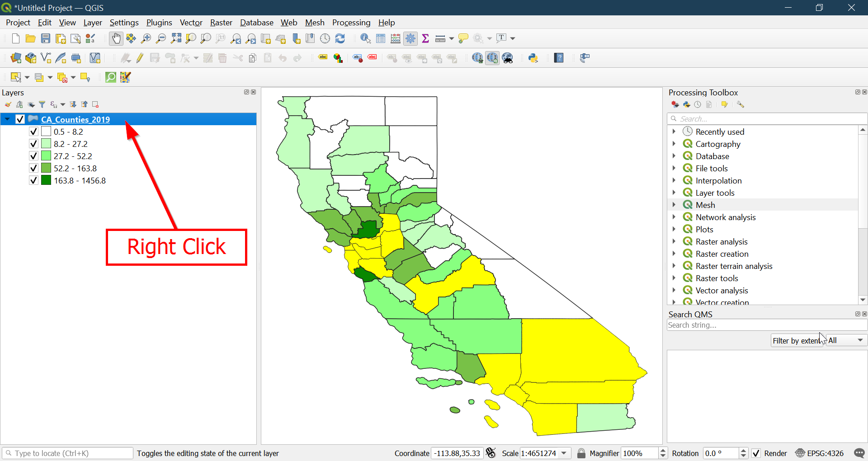
Task: Open the Scale dropdown in status bar
Action: point(564,453)
